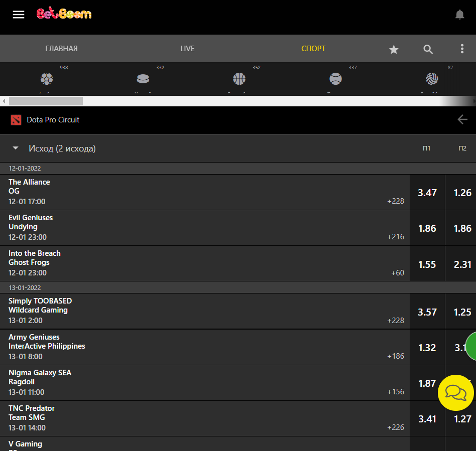Open V Gaming match row
Viewport: 476px width, 451px height.
click(x=205, y=444)
